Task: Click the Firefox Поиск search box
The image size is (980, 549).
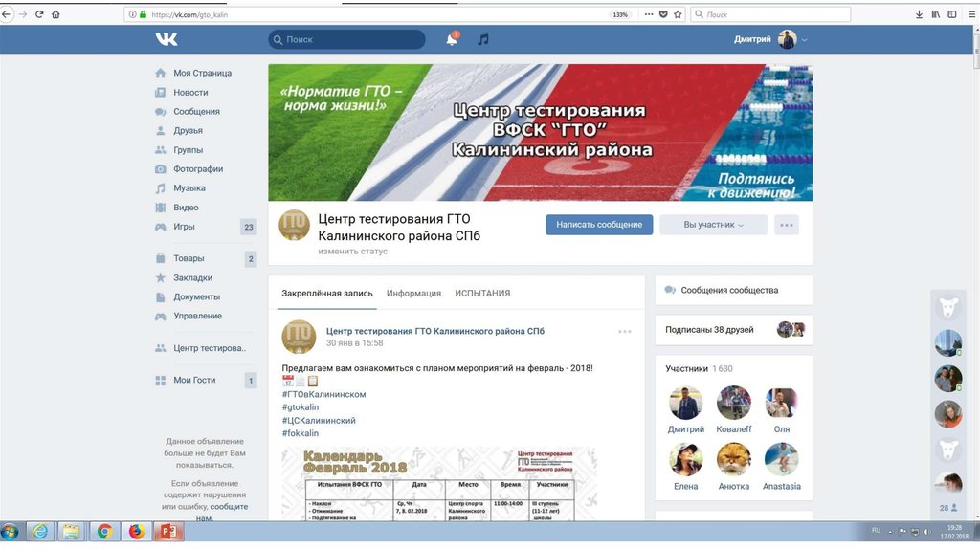Action: point(770,14)
